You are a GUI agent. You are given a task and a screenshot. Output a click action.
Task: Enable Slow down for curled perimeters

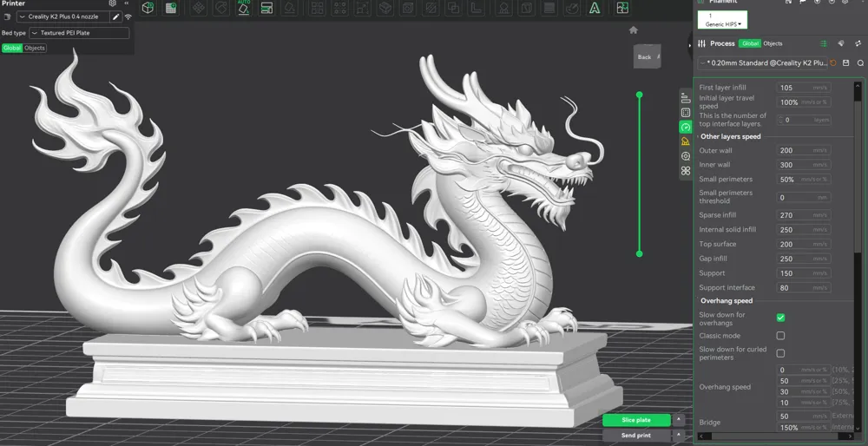click(x=780, y=353)
